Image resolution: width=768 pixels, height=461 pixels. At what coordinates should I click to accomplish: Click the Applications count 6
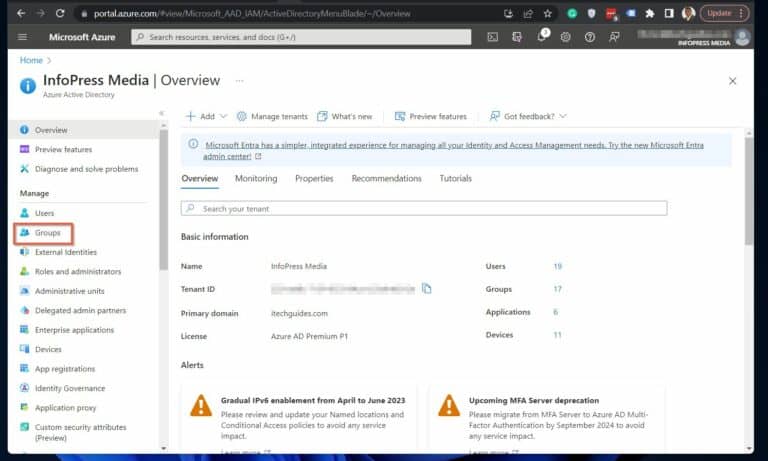click(x=555, y=312)
